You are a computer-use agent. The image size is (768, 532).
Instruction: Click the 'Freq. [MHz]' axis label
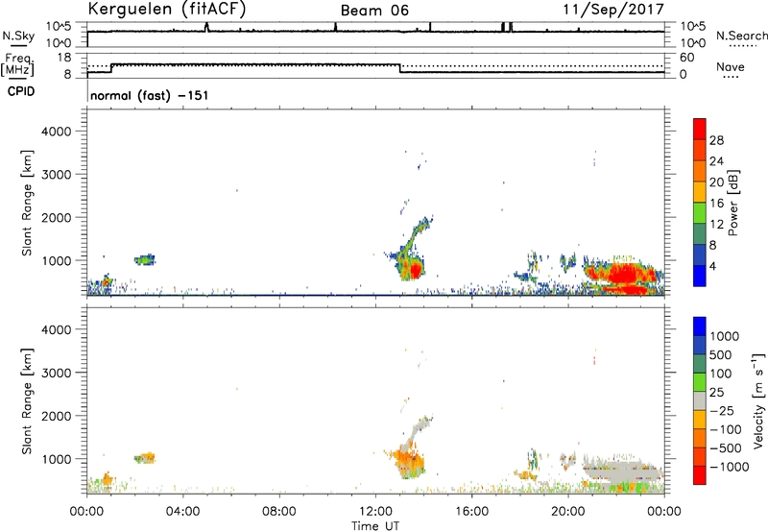[17, 64]
